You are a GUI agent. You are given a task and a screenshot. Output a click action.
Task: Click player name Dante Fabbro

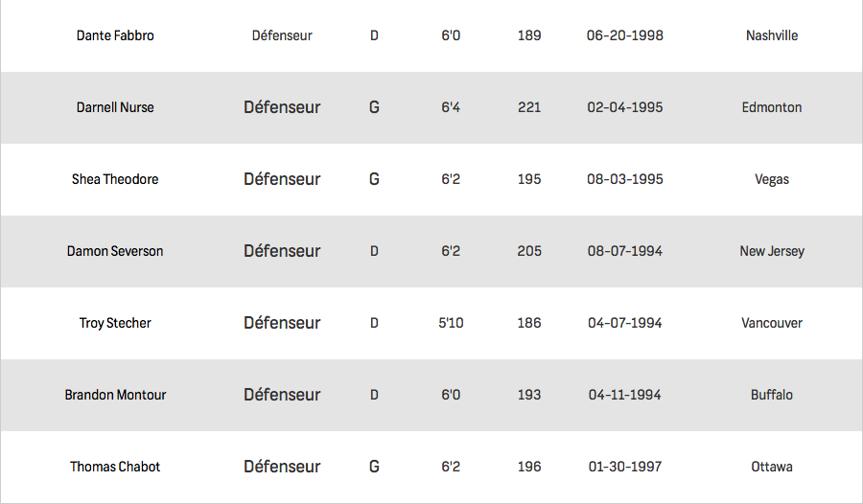coord(115,35)
